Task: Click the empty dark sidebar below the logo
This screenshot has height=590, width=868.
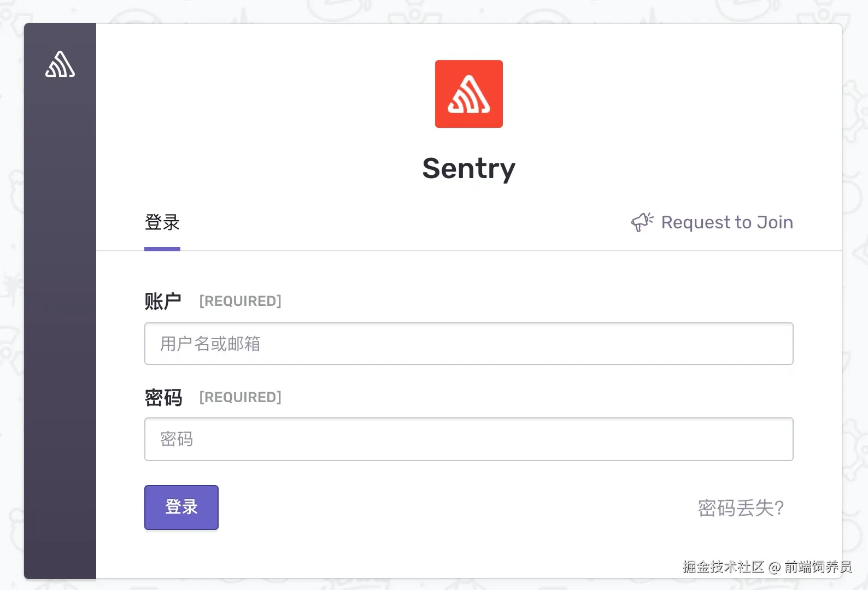Action: point(60,328)
